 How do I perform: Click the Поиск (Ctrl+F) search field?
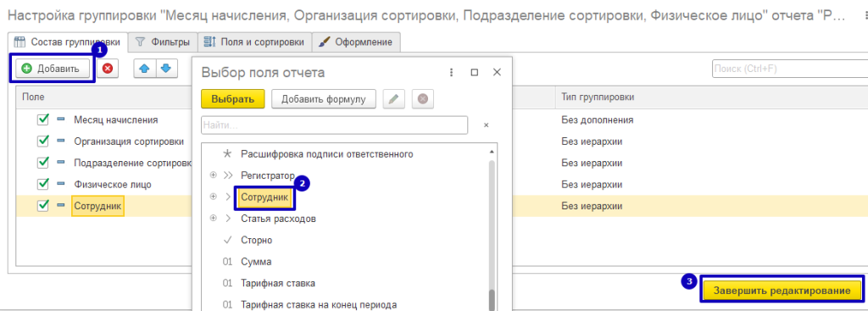pos(789,69)
